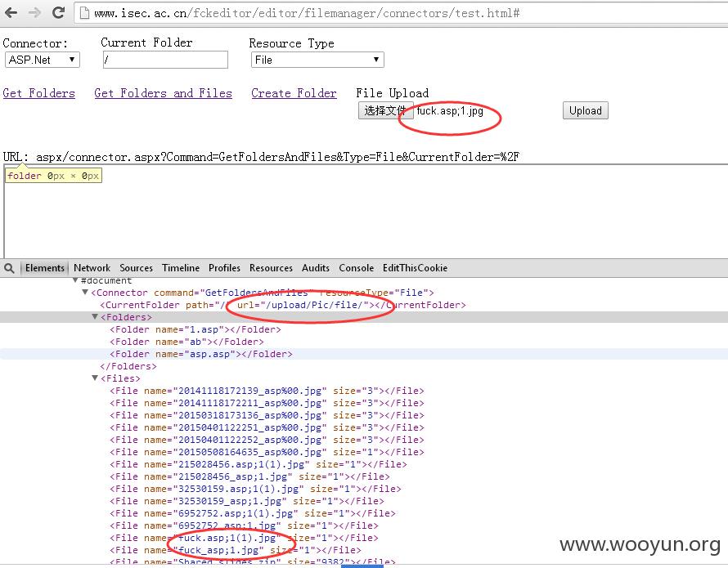Select File 20150508164635_asp%00.jpg row
The height and width of the screenshot is (568, 728).
(x=267, y=452)
